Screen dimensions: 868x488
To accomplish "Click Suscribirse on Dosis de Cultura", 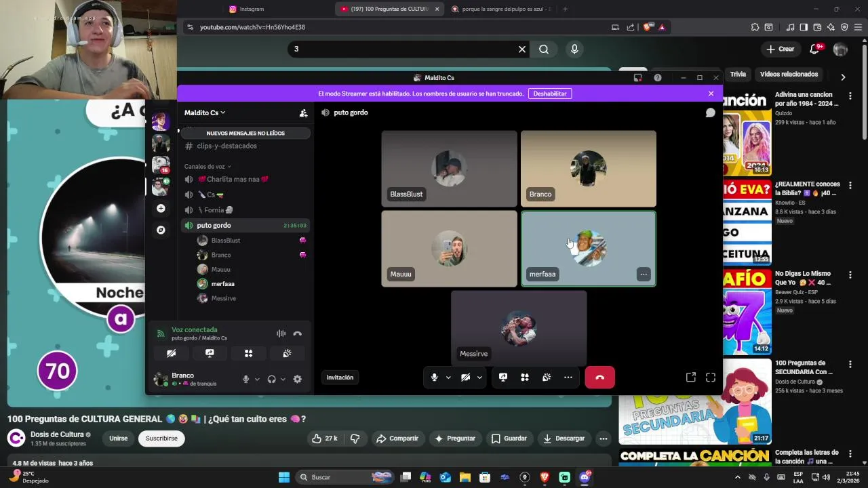I will [161, 439].
